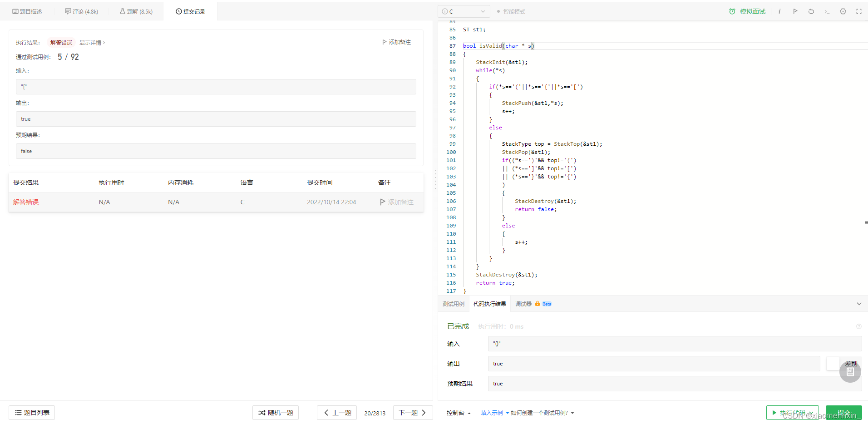Toggle the 差别 diff switch
This screenshot has height=424, width=868.
pos(833,364)
